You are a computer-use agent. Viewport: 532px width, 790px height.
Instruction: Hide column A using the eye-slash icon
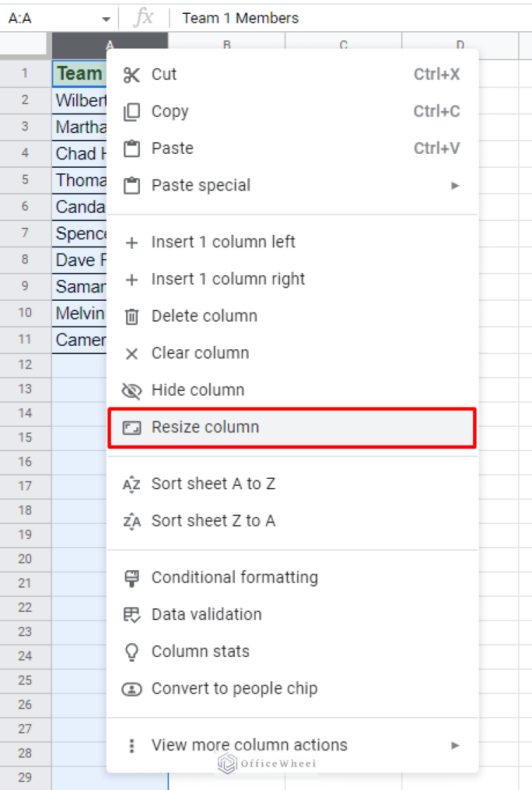[x=132, y=389]
